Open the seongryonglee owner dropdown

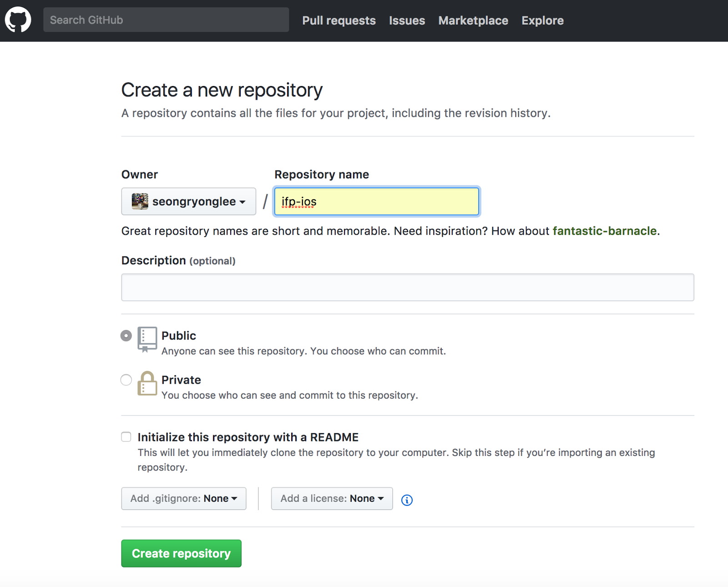188,201
